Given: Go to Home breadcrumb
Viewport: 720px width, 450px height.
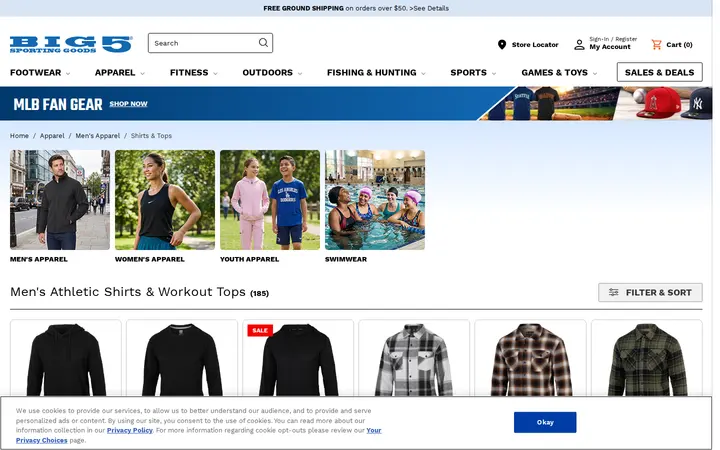Looking at the screenshot, I should (19, 135).
